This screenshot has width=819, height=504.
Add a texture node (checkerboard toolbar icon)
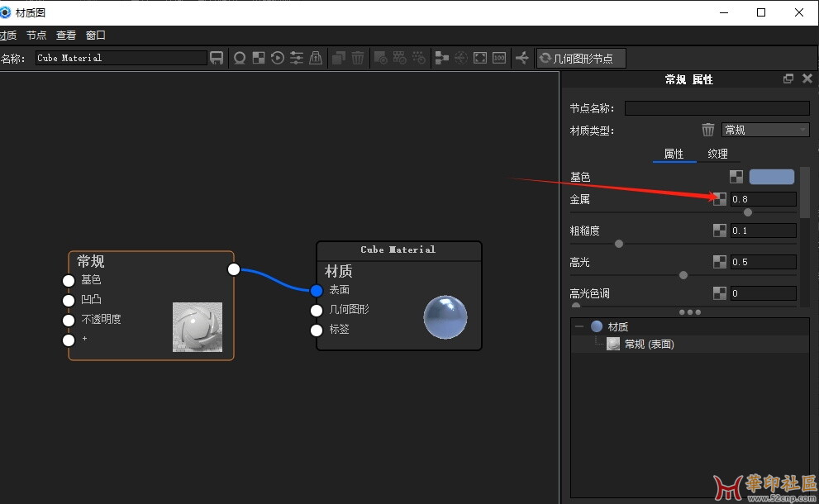click(259, 58)
